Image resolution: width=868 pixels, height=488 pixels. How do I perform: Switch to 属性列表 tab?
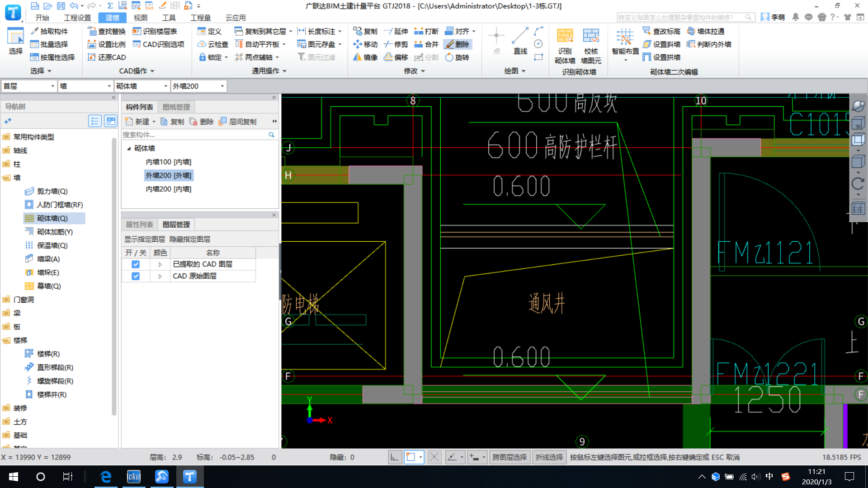[x=139, y=225]
